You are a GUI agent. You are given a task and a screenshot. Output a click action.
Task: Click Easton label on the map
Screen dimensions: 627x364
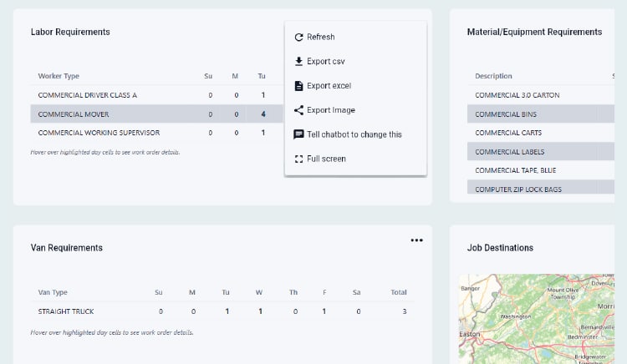click(x=470, y=334)
